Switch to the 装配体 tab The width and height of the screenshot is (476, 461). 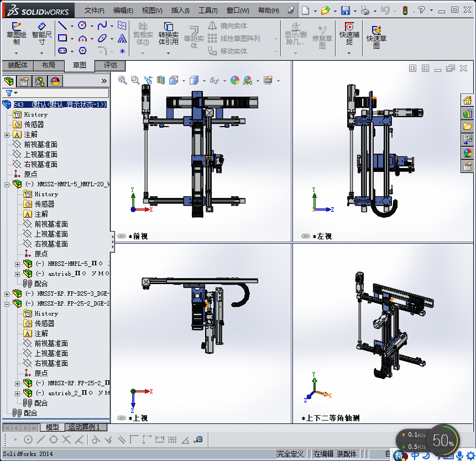(x=18, y=65)
